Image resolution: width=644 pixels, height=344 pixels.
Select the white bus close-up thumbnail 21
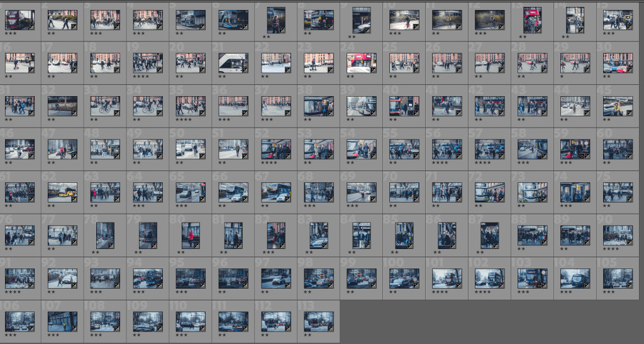tap(233, 63)
